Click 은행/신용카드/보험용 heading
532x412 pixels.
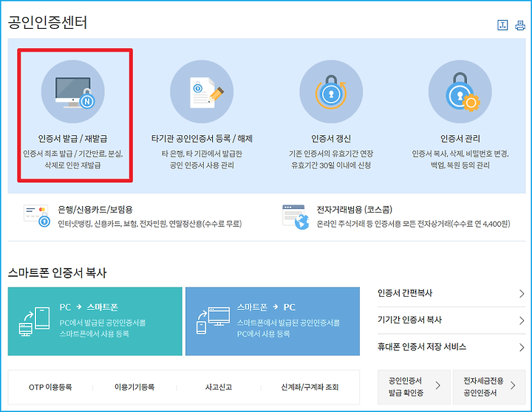point(95,210)
